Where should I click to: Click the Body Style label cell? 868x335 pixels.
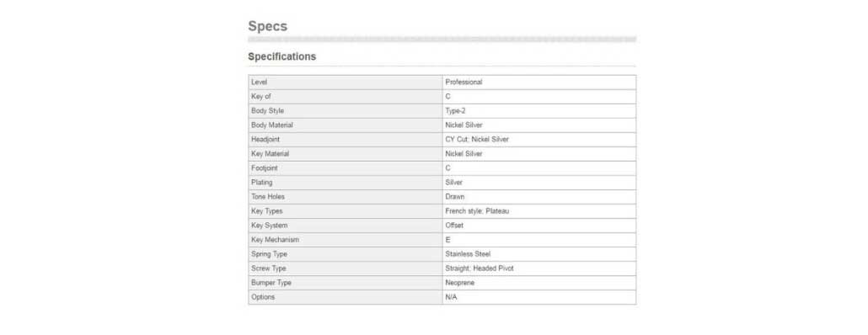point(346,110)
